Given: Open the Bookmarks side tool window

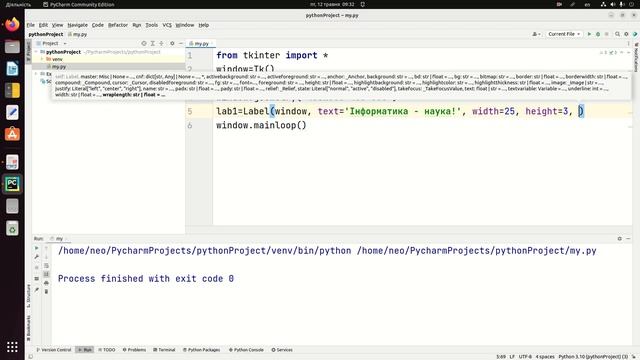Looking at the screenshot, I should pos(29,328).
